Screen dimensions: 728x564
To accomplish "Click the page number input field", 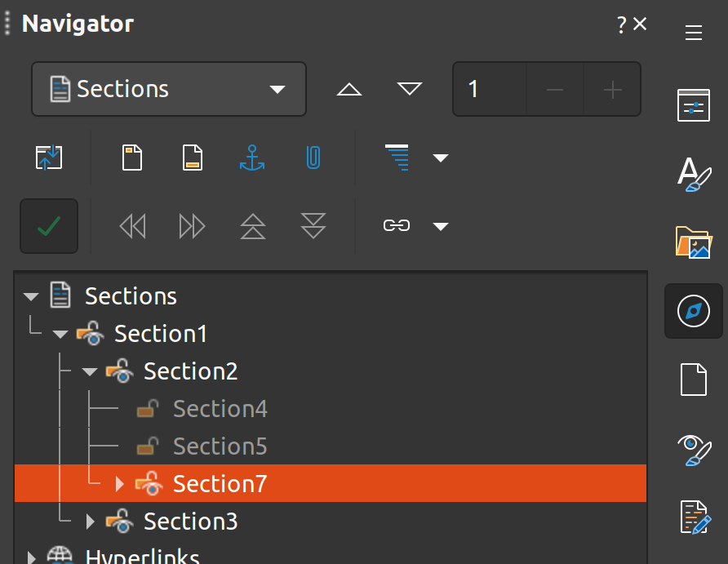I will click(x=490, y=89).
